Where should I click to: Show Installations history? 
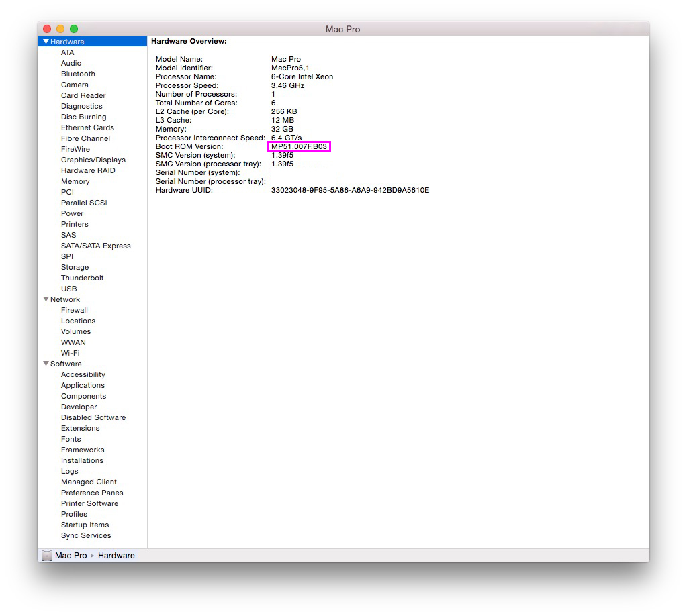coord(82,460)
